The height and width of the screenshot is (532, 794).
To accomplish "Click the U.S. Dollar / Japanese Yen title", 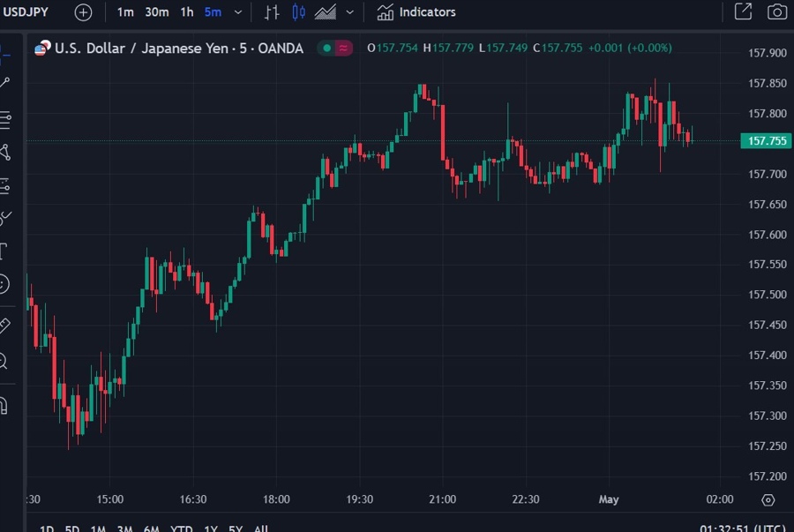I will [179, 49].
